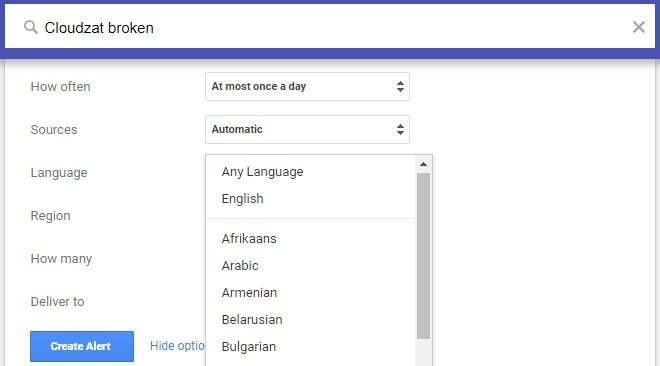Open the Sources 'Automatic' dropdown

pyautogui.click(x=307, y=130)
